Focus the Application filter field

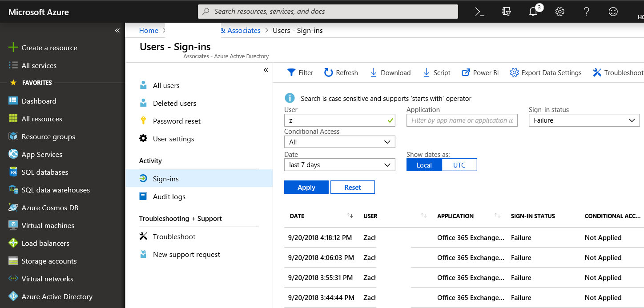[462, 120]
